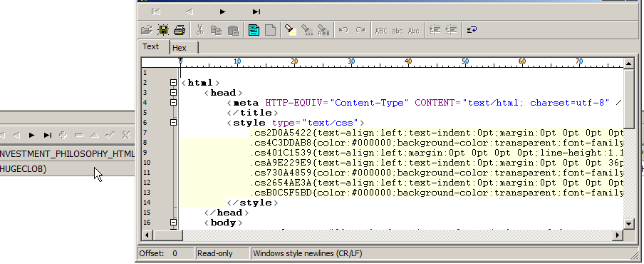Toggle word wrap icon at toolbar end
Image resolution: width=644 pixels, height=264 pixels.
click(x=472, y=29)
